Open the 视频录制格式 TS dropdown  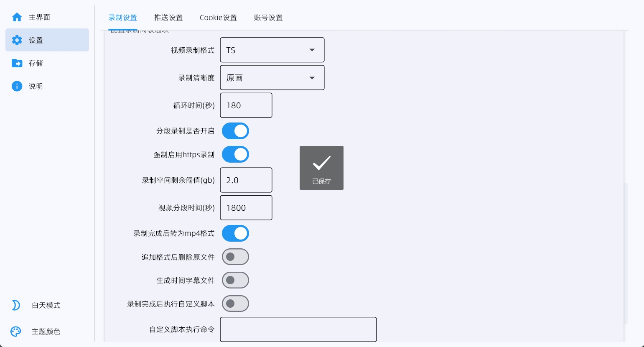[272, 50]
